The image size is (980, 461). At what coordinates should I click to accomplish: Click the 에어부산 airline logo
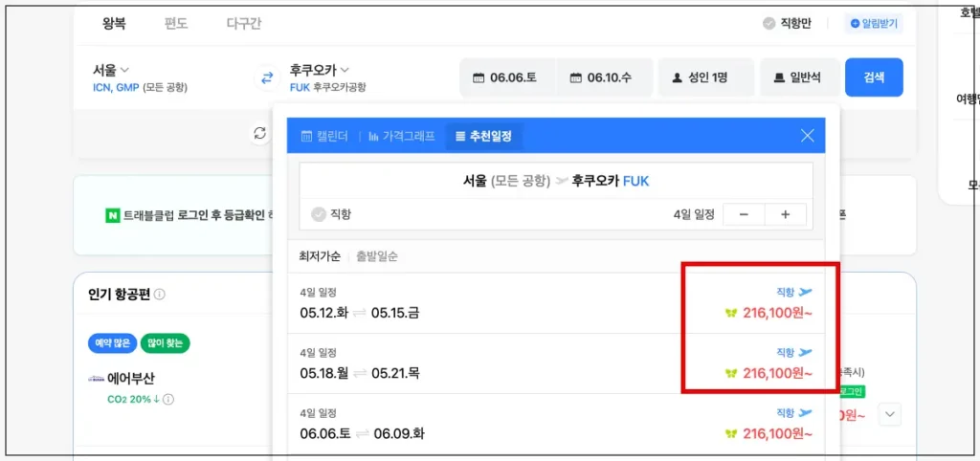(x=97, y=379)
